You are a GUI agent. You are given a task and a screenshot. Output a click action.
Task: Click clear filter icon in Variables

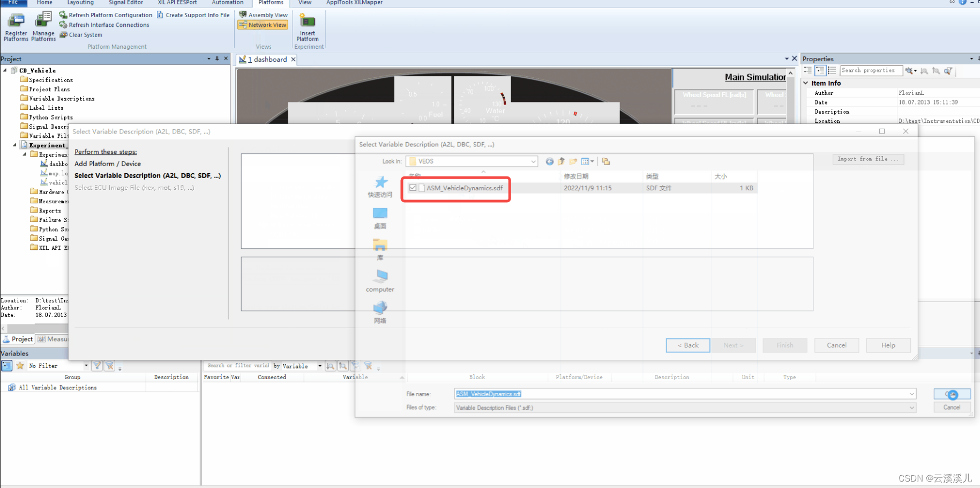(110, 366)
